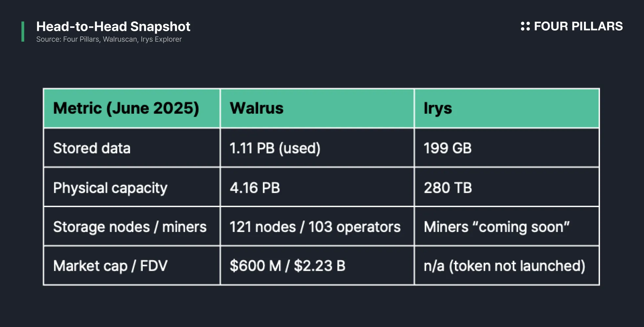Click the green accent bar beside the title

23,32
